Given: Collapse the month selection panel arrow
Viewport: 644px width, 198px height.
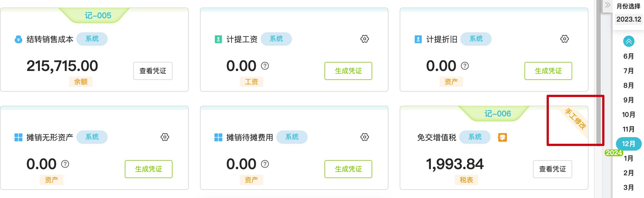Looking at the screenshot, I should [608, 5].
